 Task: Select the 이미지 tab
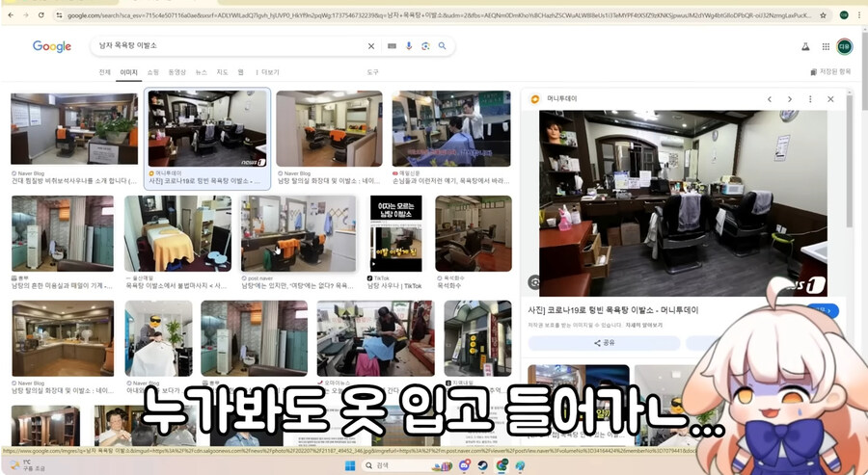point(128,72)
